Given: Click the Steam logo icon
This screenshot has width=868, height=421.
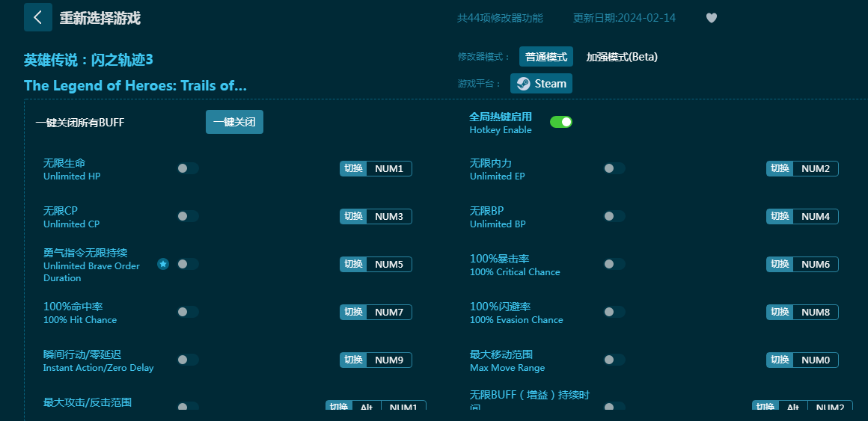Looking at the screenshot, I should pos(523,84).
